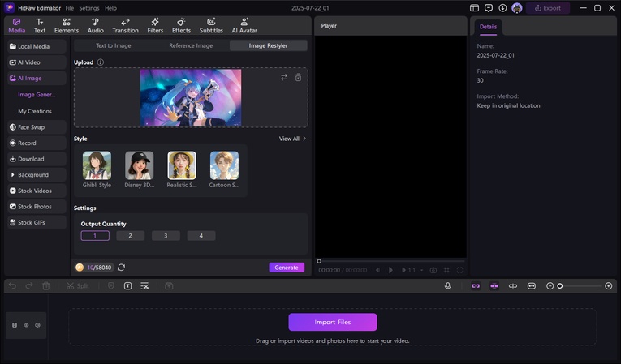Click the fullscreen icon in player
The width and height of the screenshot is (621, 364).
(x=459, y=270)
